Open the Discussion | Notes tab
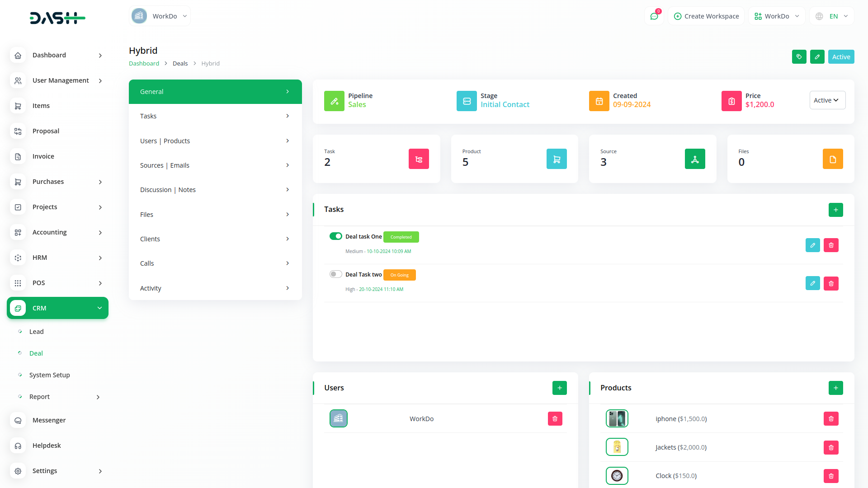 [215, 189]
